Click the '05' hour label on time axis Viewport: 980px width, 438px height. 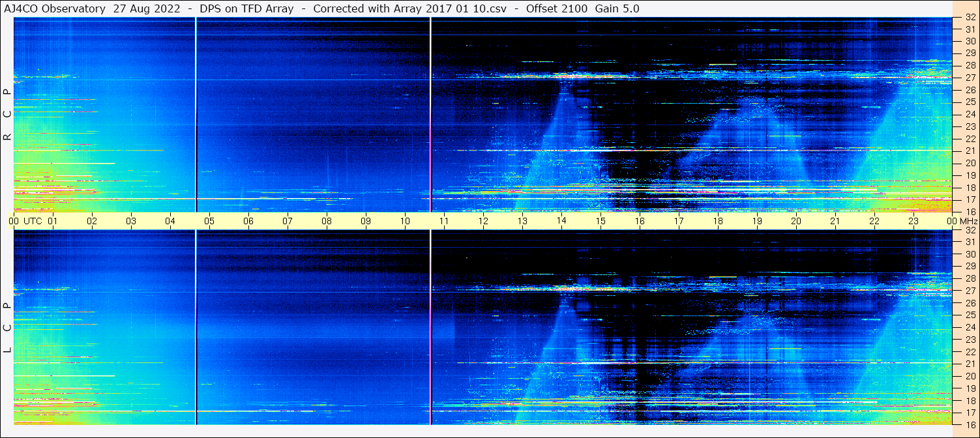pos(209,221)
